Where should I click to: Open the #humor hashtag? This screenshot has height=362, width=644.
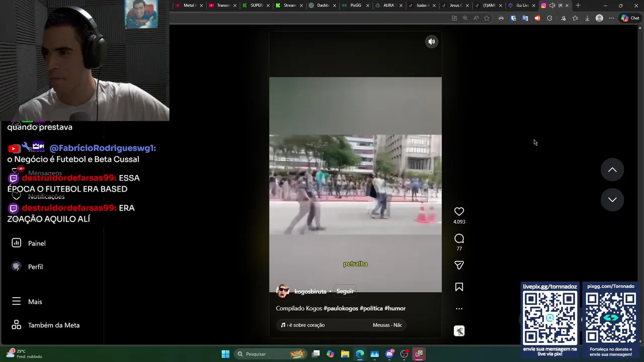point(395,308)
